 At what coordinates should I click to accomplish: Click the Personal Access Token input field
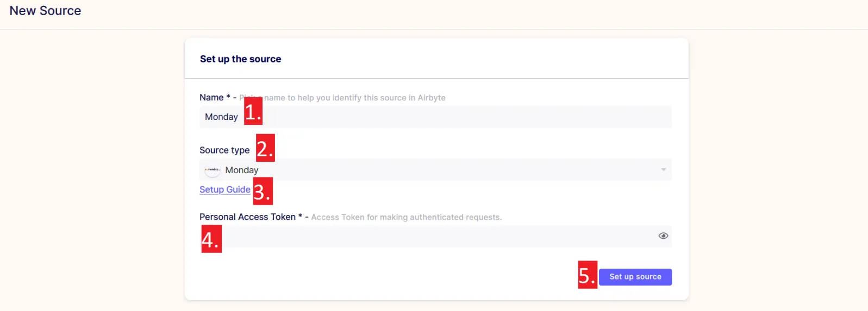[x=435, y=236]
